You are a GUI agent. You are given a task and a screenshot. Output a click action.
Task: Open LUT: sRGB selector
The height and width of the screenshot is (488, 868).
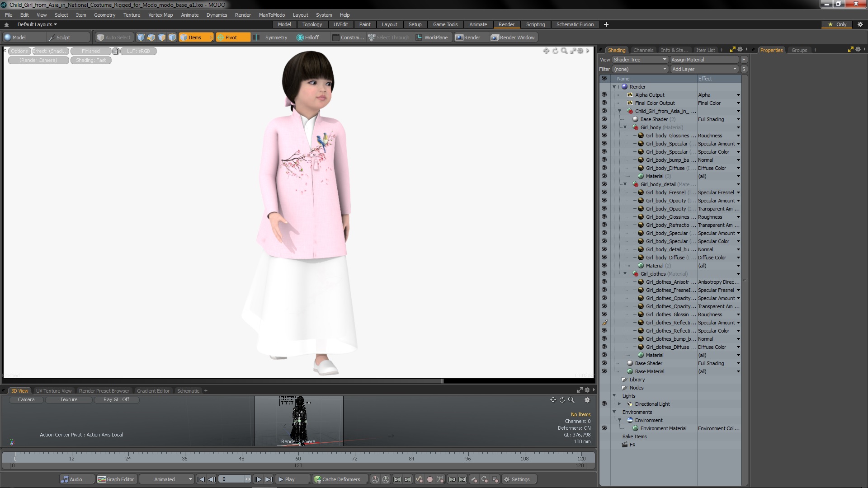click(x=138, y=51)
